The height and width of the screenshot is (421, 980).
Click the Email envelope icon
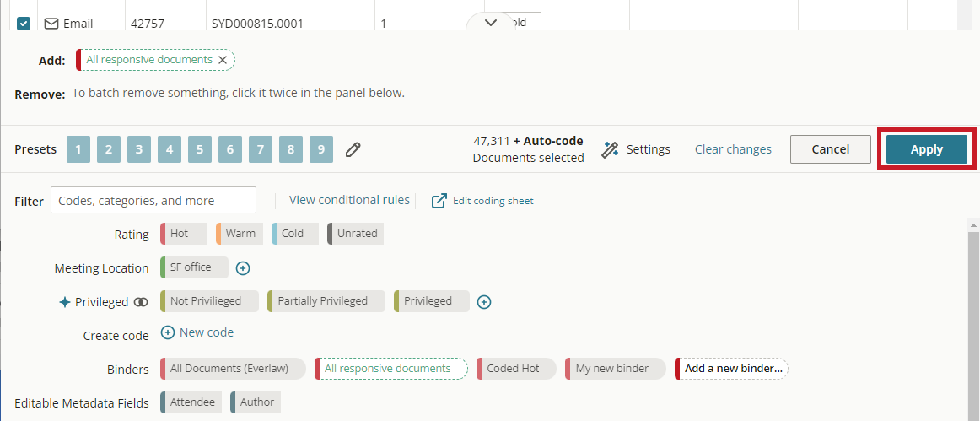51,24
